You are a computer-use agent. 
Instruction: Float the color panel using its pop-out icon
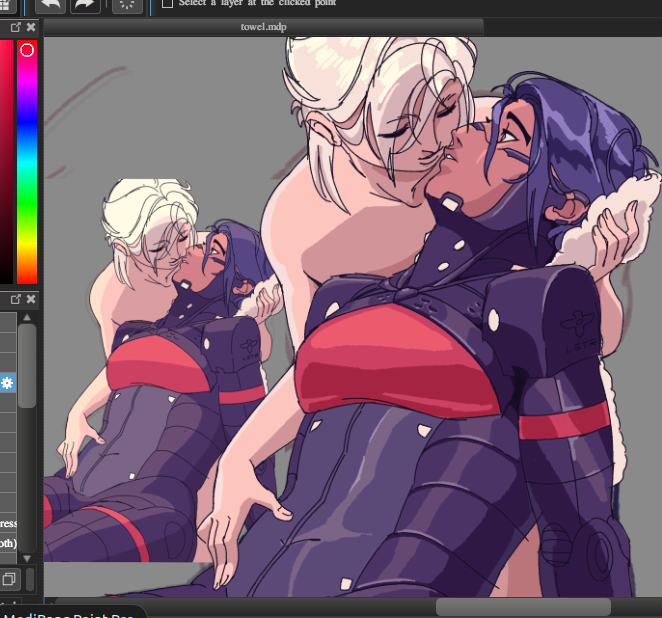(x=16, y=27)
